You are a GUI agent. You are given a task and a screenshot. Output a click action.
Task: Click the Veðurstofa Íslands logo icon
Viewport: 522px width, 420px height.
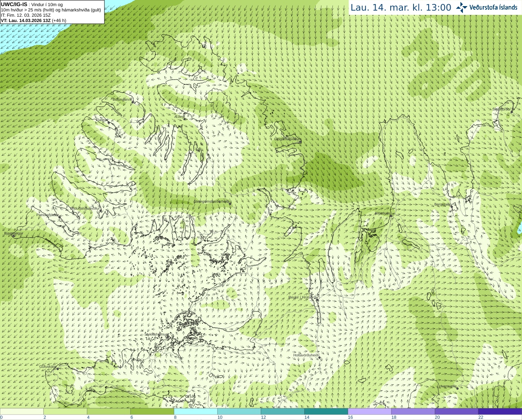[461, 7]
